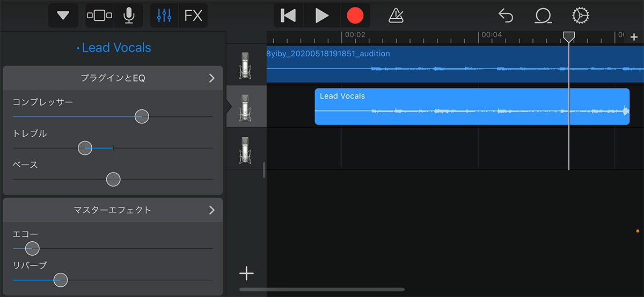This screenshot has height=297, width=644.
Task: Open song sections with ruler plus button
Action: click(x=634, y=37)
